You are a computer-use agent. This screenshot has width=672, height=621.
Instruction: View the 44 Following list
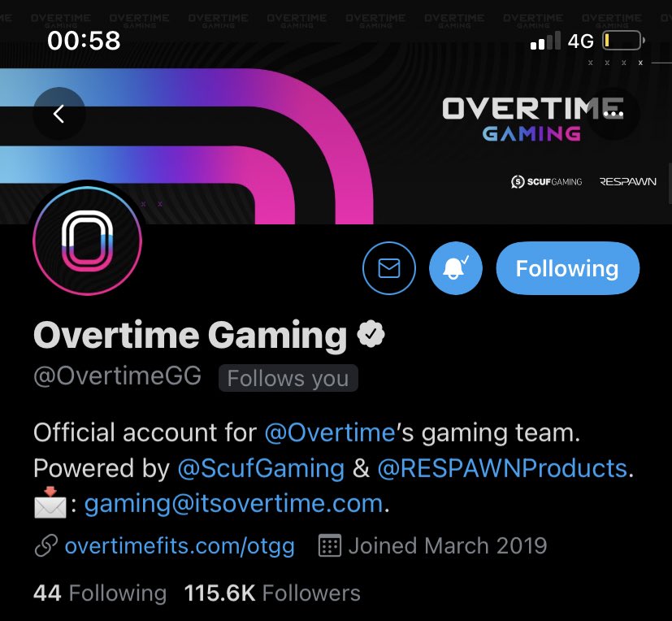[100, 593]
